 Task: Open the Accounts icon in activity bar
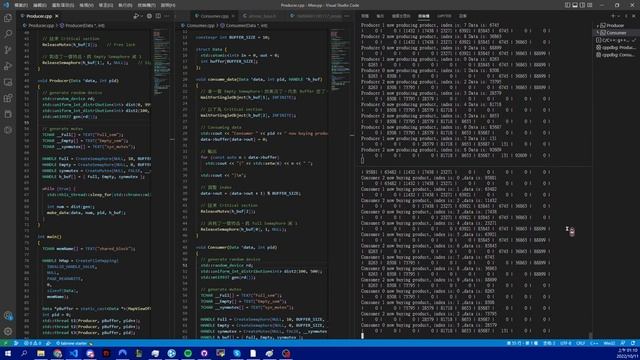(8, 316)
